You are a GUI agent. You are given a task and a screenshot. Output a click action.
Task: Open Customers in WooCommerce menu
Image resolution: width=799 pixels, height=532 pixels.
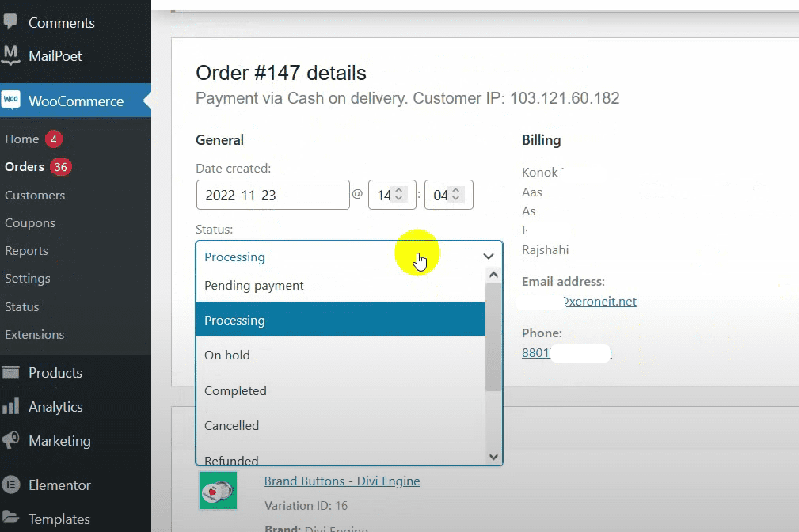click(x=35, y=195)
